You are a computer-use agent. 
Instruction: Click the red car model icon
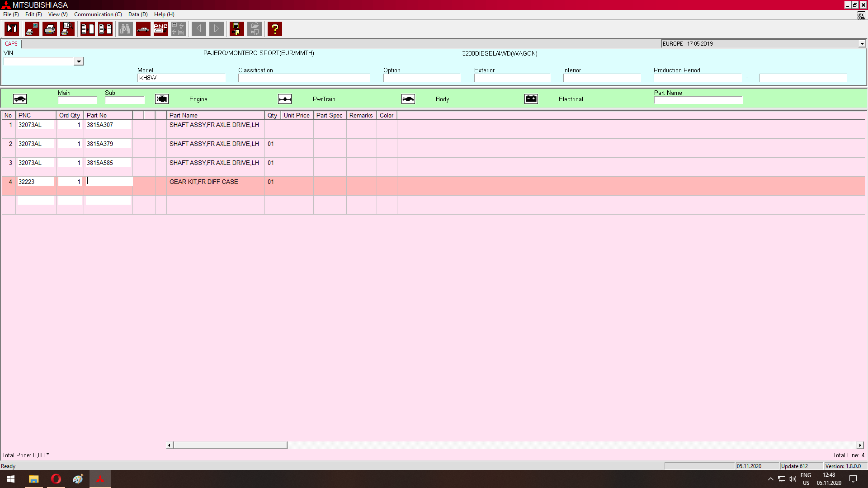(143, 29)
